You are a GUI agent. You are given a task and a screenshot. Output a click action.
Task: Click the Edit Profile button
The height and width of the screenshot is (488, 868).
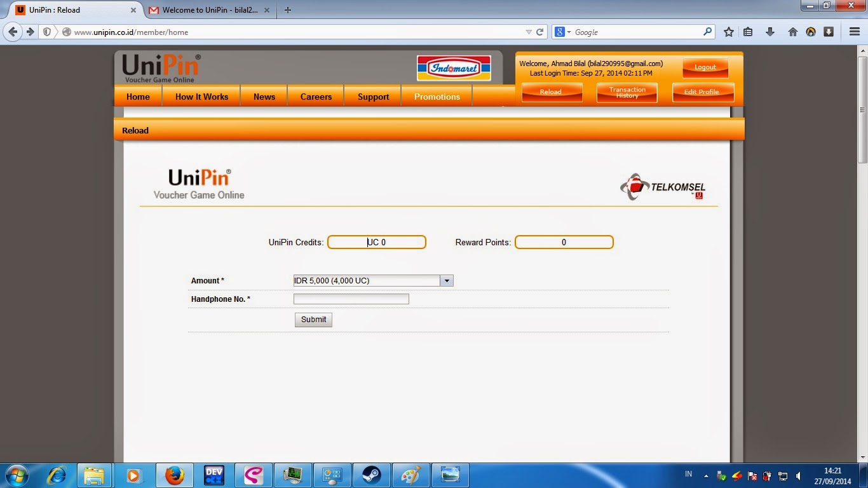(703, 92)
